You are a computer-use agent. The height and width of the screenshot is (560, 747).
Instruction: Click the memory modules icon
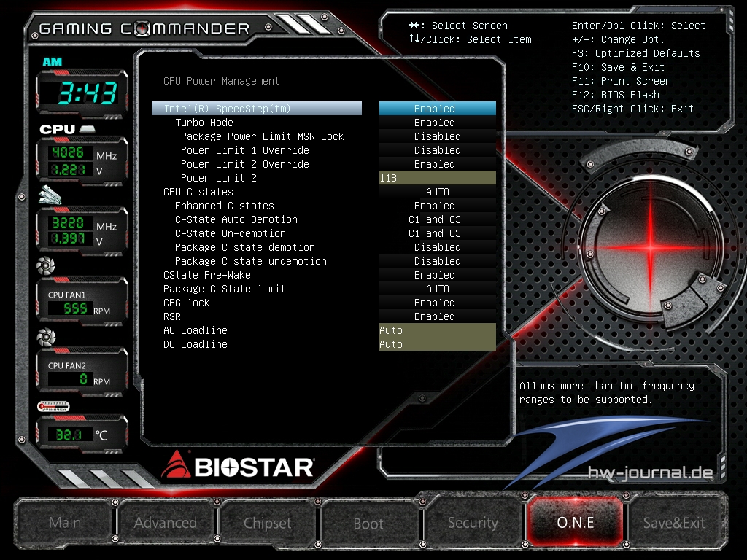point(50,195)
